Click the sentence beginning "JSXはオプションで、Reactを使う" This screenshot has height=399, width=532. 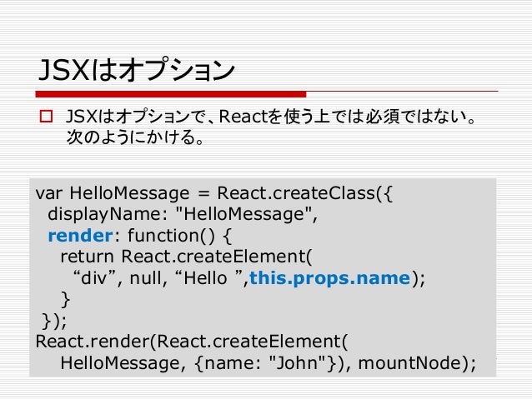click(271, 117)
